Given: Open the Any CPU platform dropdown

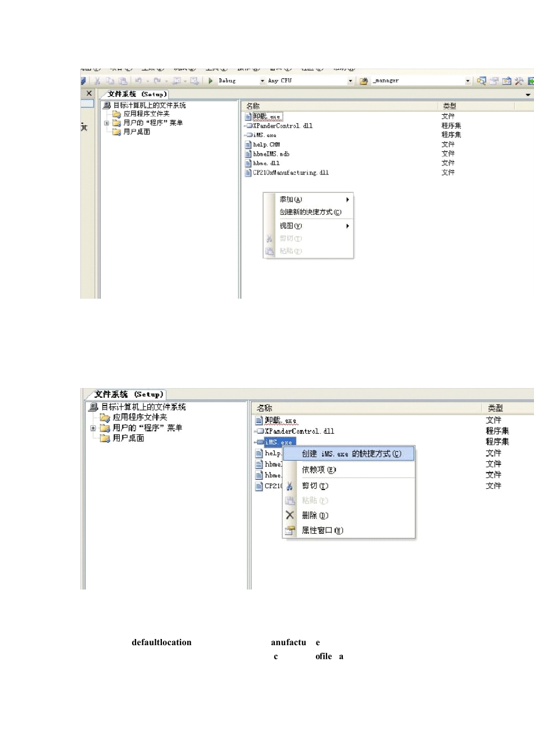Looking at the screenshot, I should [x=350, y=81].
